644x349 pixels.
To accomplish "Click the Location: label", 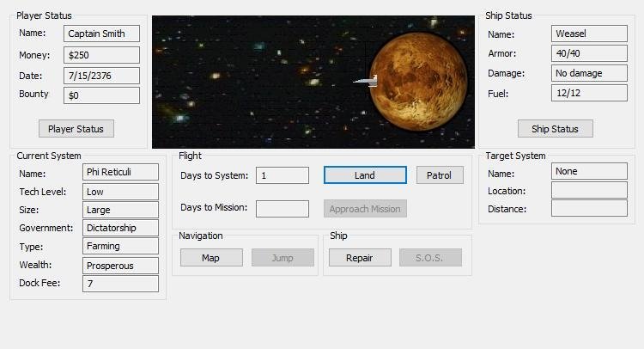I will (x=507, y=191).
